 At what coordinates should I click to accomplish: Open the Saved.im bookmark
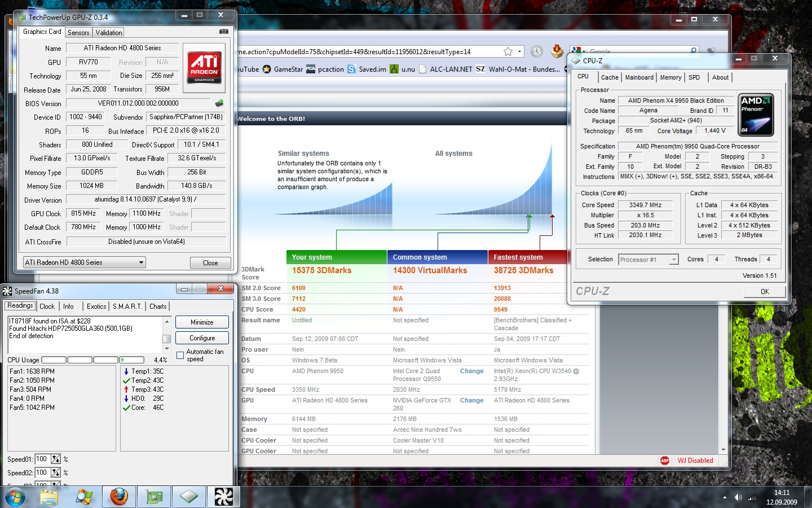tap(367, 69)
